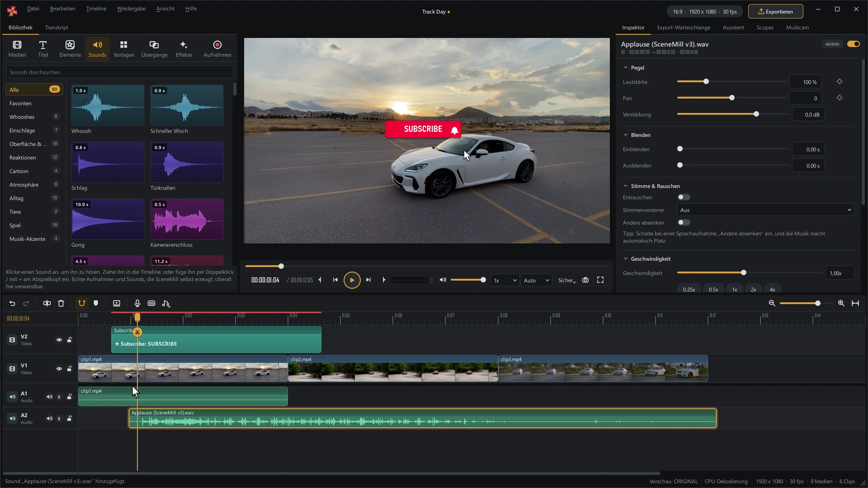Image resolution: width=868 pixels, height=488 pixels.
Task: Hide the V2 video track
Action: 59,340
